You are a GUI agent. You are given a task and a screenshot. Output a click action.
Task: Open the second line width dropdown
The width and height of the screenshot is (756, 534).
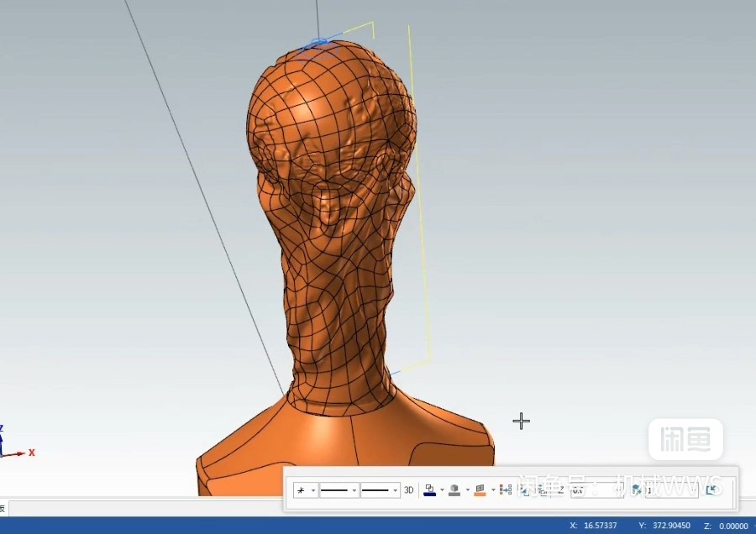(x=380, y=490)
